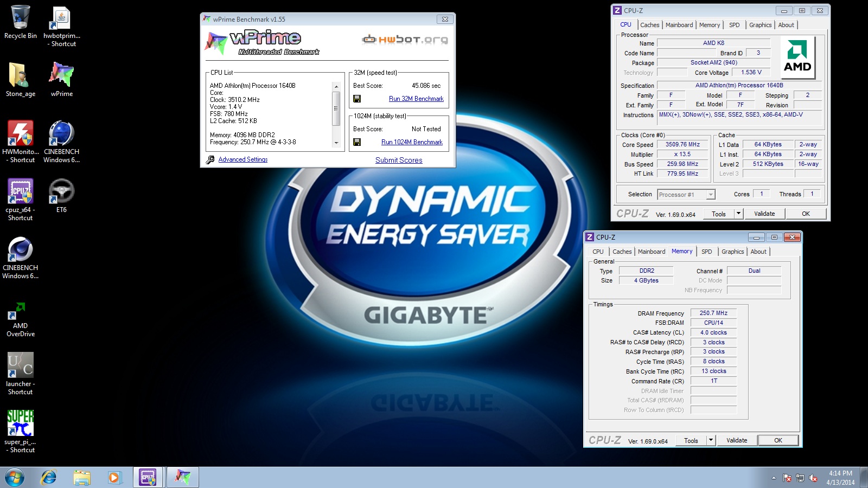
Task: Click the Advanced Settings wrench icon
Action: (x=210, y=159)
